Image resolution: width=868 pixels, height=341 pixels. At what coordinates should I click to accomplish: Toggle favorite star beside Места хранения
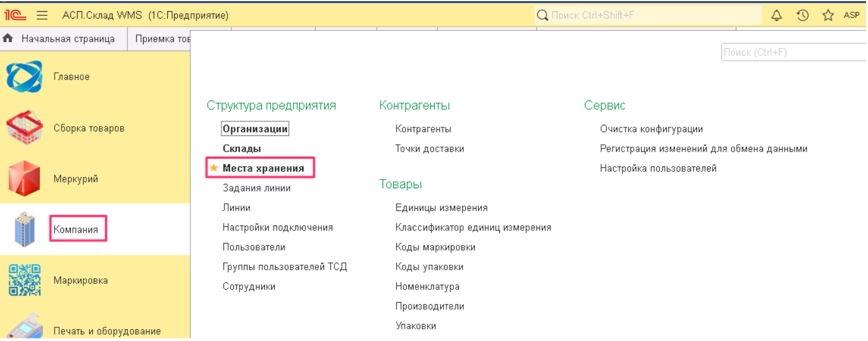pos(214,168)
